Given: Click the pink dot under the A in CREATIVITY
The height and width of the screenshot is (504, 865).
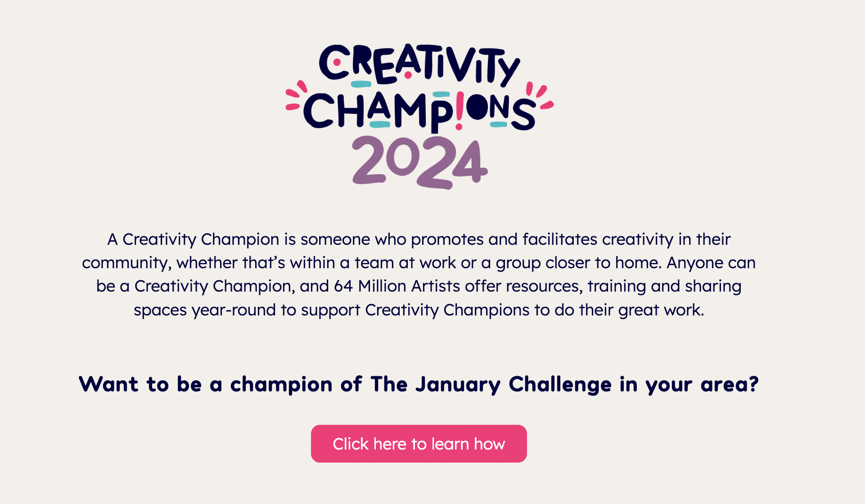Looking at the screenshot, I should 408,75.
